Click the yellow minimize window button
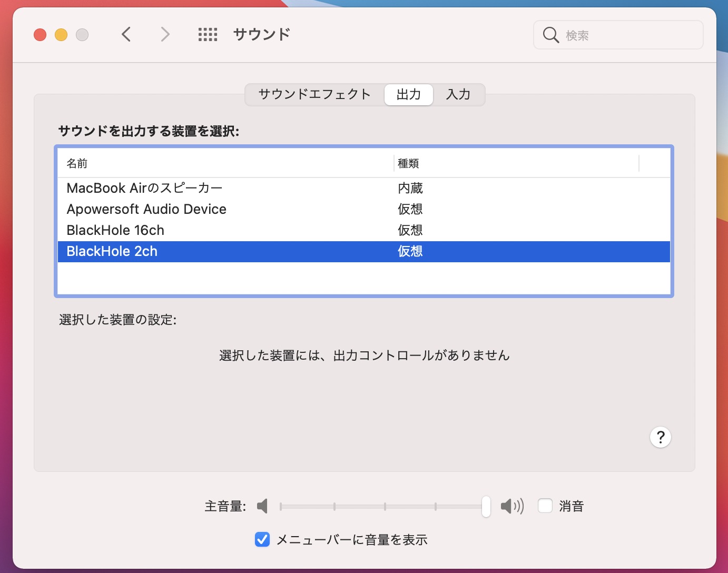Image resolution: width=728 pixels, height=573 pixels. pos(61,35)
